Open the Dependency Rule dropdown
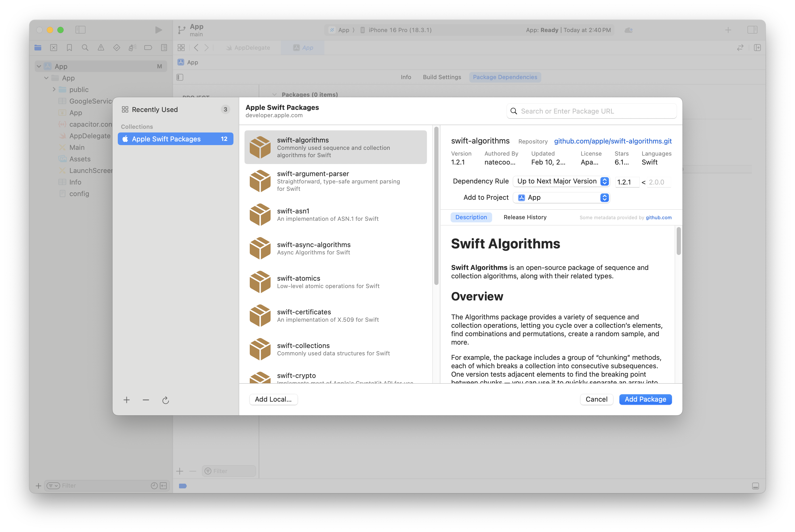795x532 pixels. pyautogui.click(x=561, y=181)
